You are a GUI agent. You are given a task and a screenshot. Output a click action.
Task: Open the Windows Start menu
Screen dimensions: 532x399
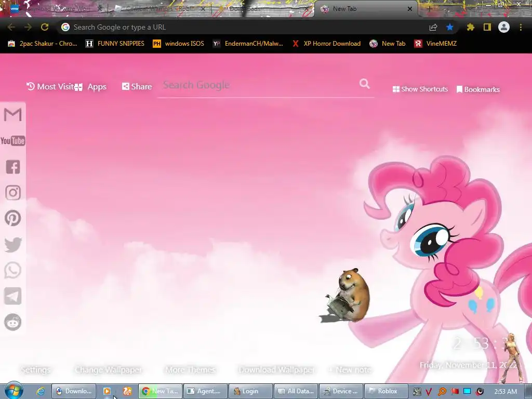tap(14, 391)
